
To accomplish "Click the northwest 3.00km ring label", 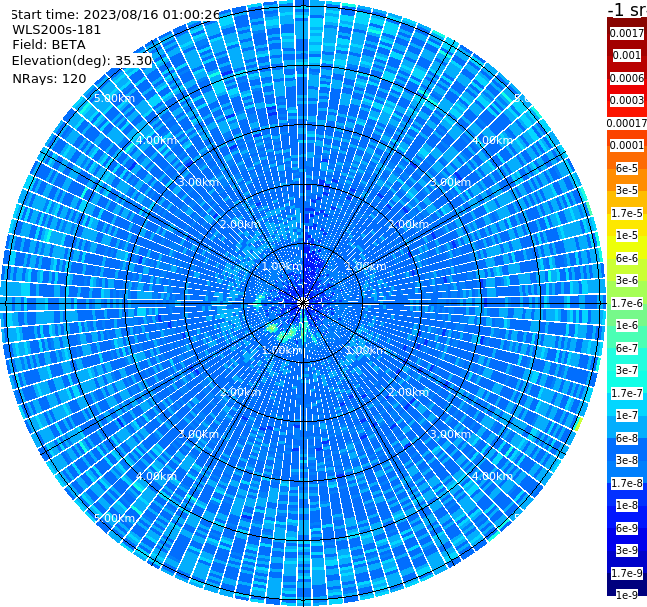I will (x=198, y=182).
